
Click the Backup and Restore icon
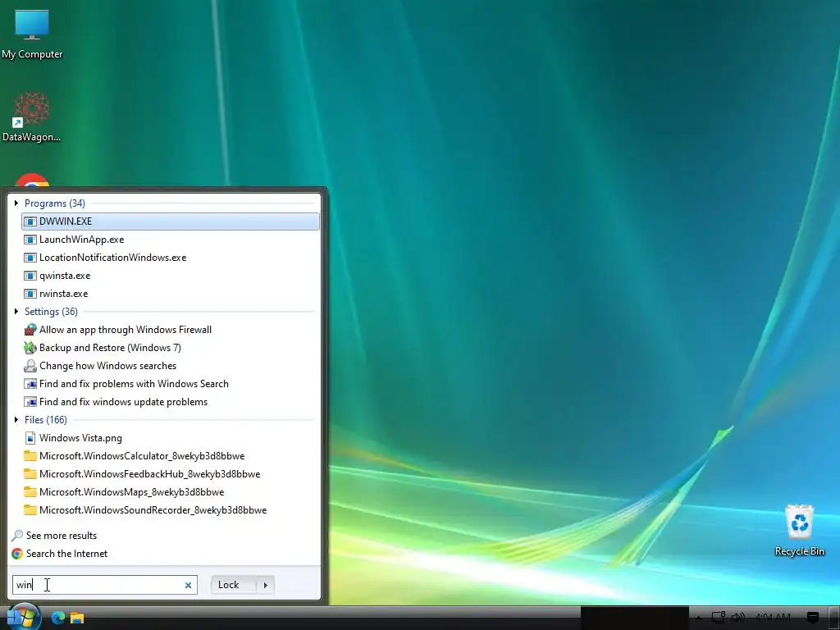coord(30,348)
